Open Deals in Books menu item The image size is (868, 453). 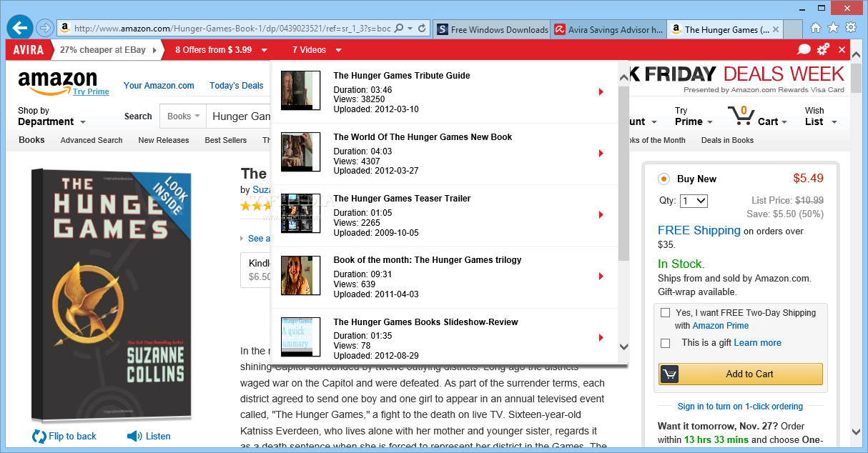coord(727,140)
